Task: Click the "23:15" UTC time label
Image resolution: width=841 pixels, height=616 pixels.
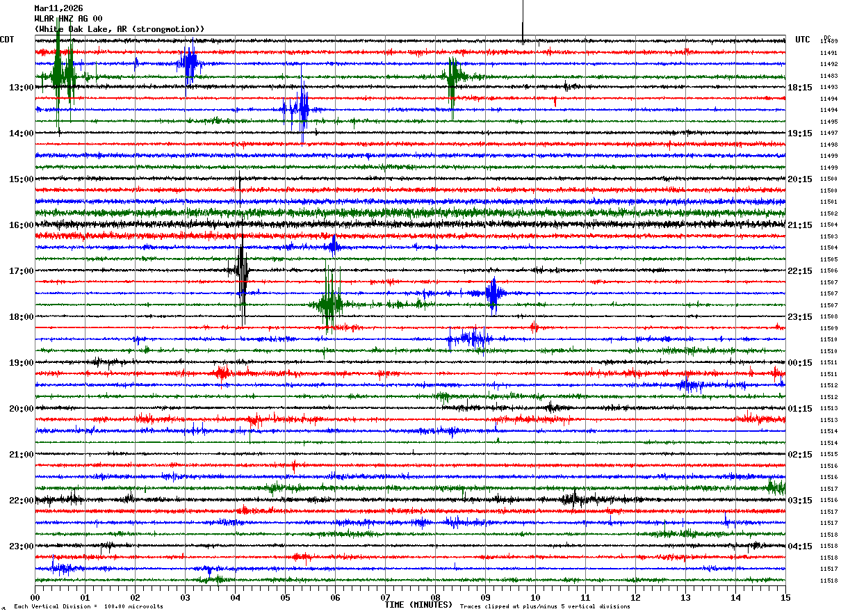Action: 800,317
